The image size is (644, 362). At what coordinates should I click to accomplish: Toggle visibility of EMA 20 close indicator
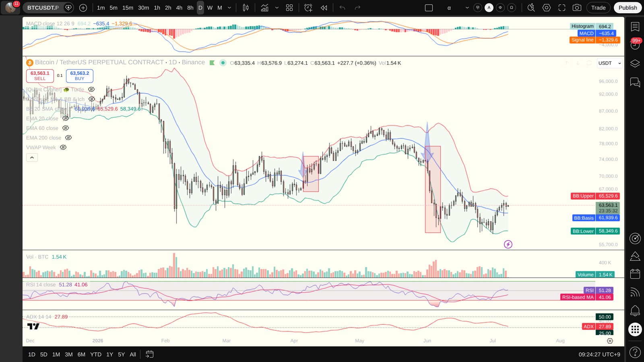click(66, 118)
